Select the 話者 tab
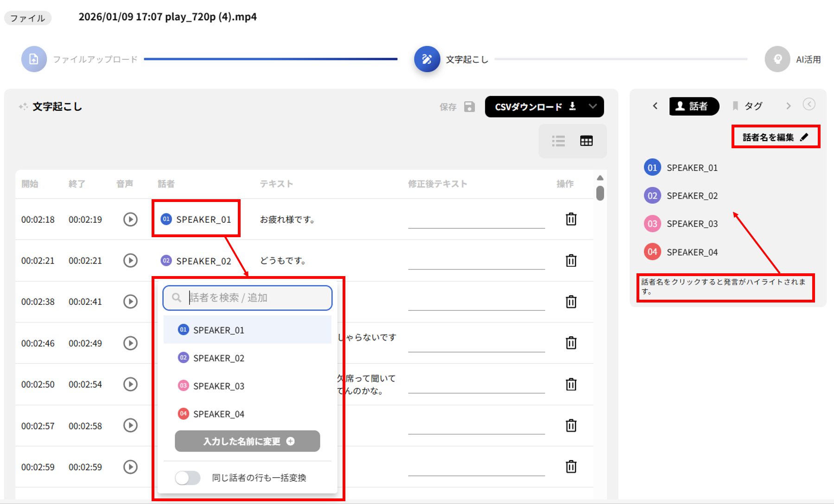This screenshot has height=504, width=834. 694,106
